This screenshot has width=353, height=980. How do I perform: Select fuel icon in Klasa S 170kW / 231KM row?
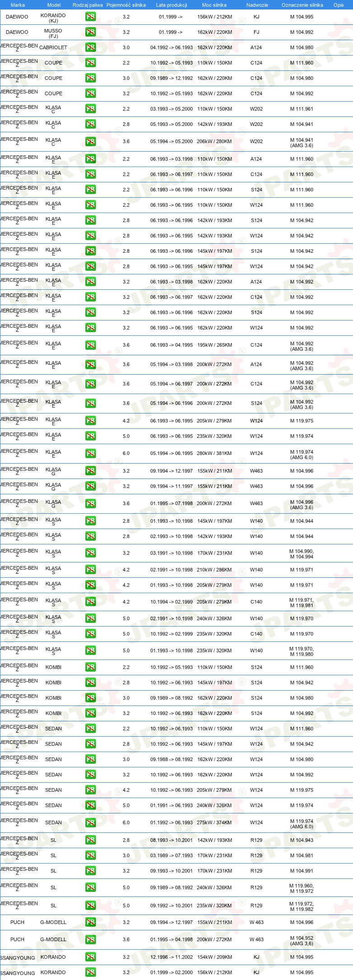point(90,553)
